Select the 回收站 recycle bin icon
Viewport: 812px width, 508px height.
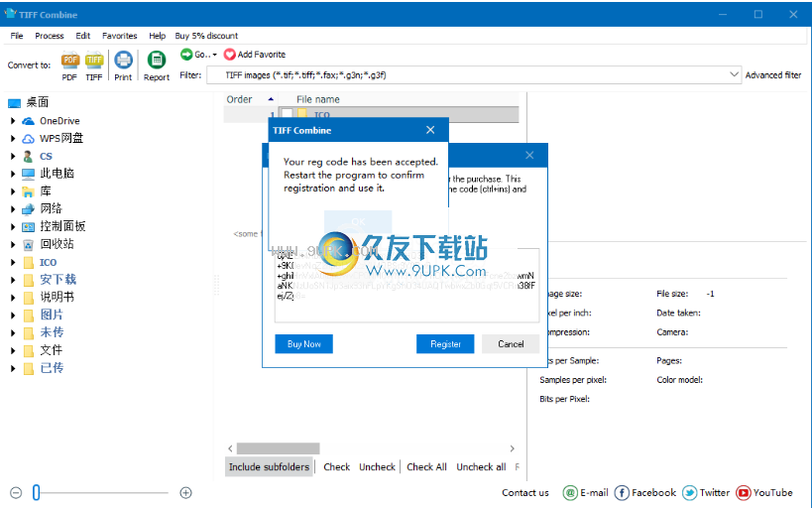[x=28, y=244]
